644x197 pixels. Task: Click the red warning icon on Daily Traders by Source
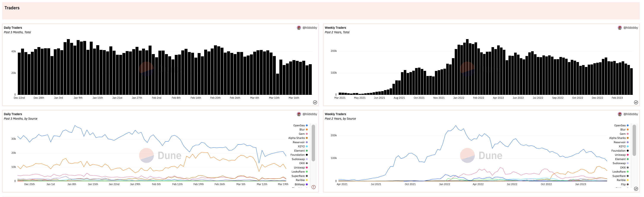click(314, 187)
